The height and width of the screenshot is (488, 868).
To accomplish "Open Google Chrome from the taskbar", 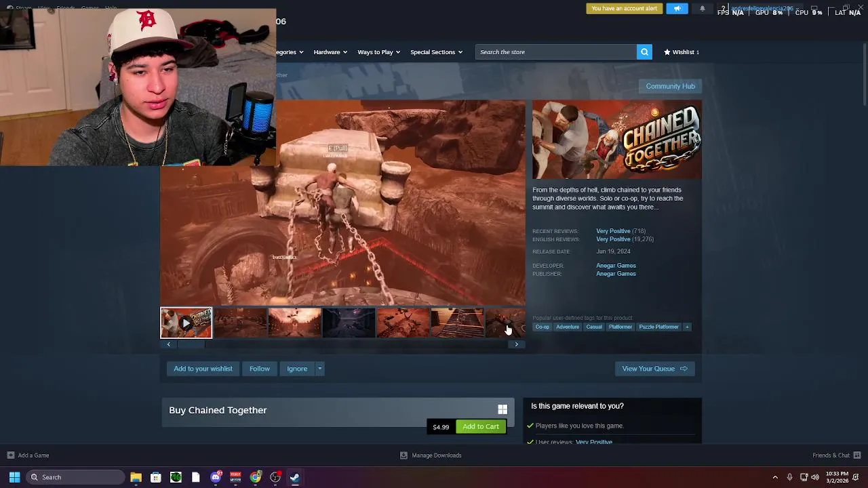I will click(255, 477).
